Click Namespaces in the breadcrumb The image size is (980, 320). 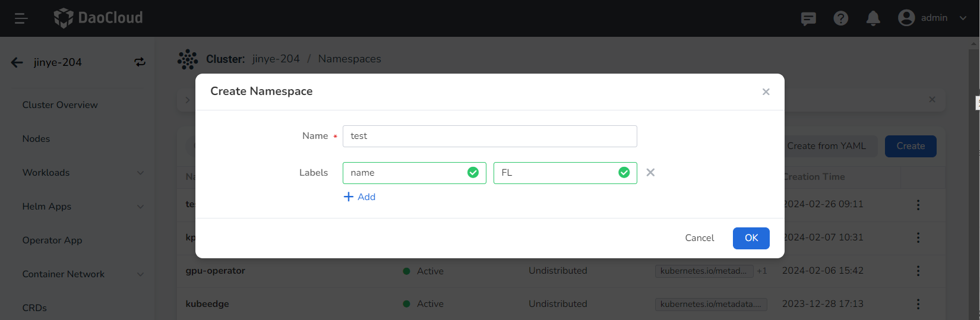point(349,59)
